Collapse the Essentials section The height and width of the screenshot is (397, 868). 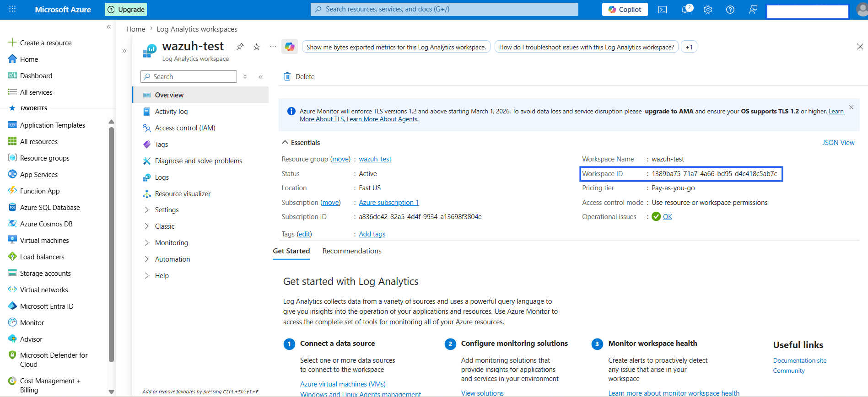(285, 142)
